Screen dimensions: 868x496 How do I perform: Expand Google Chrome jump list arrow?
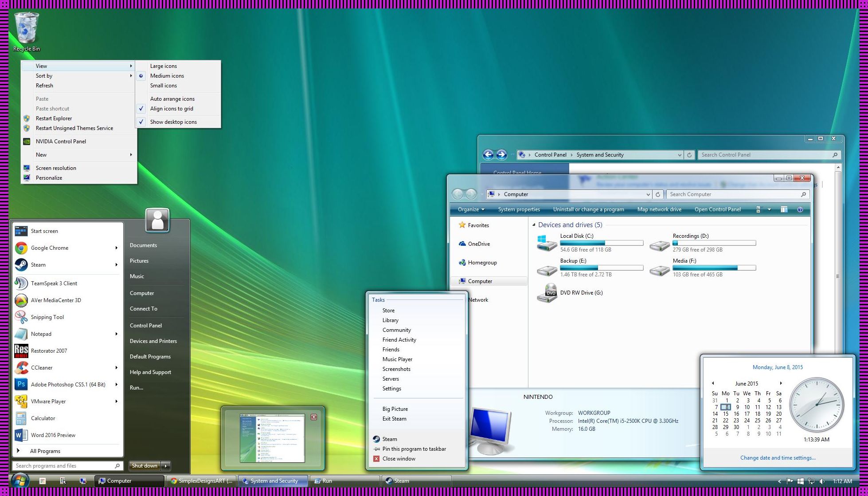point(116,248)
